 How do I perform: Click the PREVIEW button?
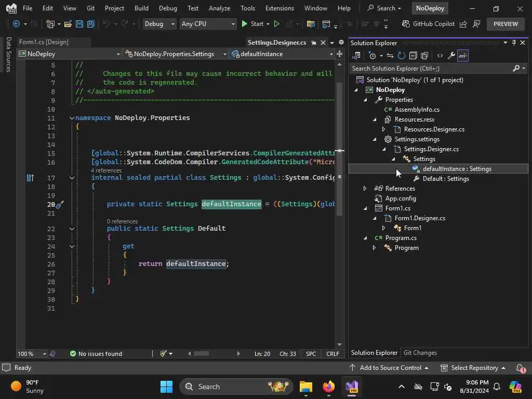[x=506, y=24]
